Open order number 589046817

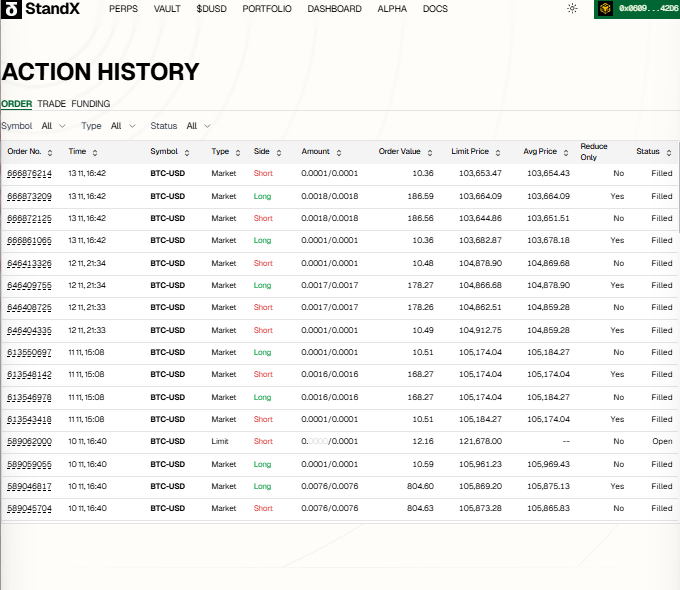click(29, 487)
